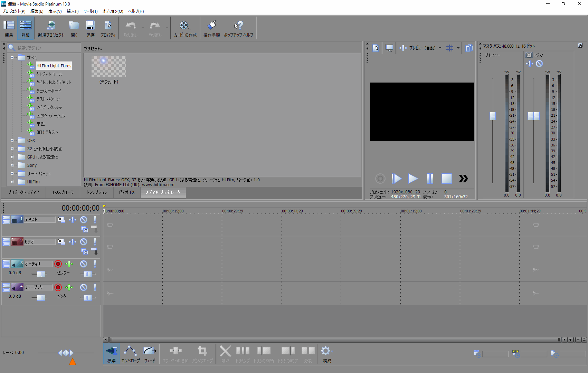
Task: Open the Show Me How (操作手順) guide
Action: [x=211, y=28]
